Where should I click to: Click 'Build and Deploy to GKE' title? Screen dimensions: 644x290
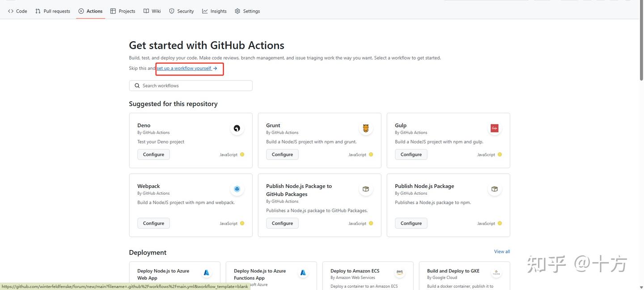tap(453, 271)
